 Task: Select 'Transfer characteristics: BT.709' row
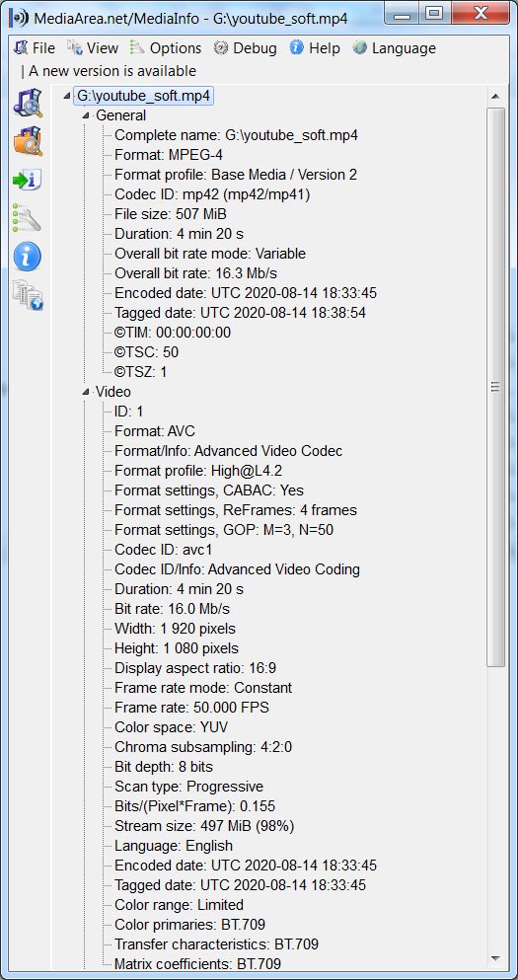click(x=217, y=945)
